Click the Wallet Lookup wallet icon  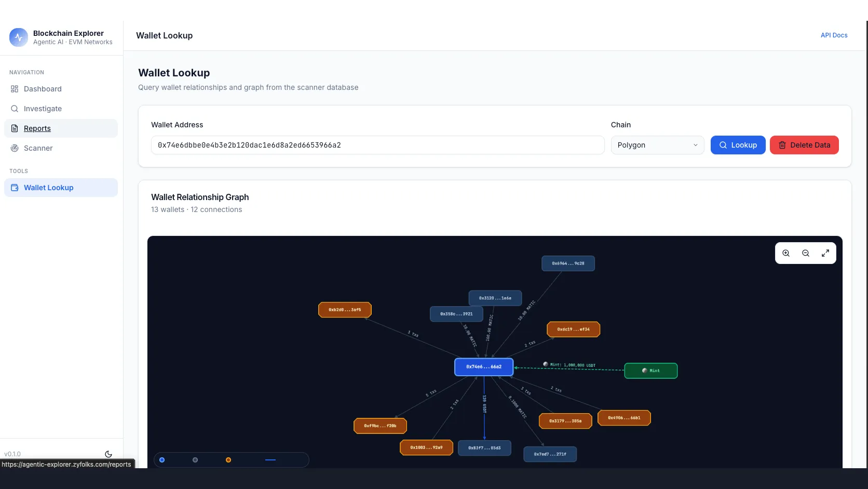(x=15, y=188)
